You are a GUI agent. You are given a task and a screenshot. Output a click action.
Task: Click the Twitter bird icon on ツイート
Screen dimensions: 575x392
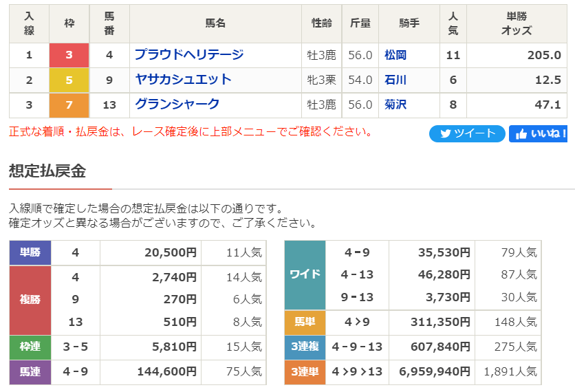[x=446, y=133]
